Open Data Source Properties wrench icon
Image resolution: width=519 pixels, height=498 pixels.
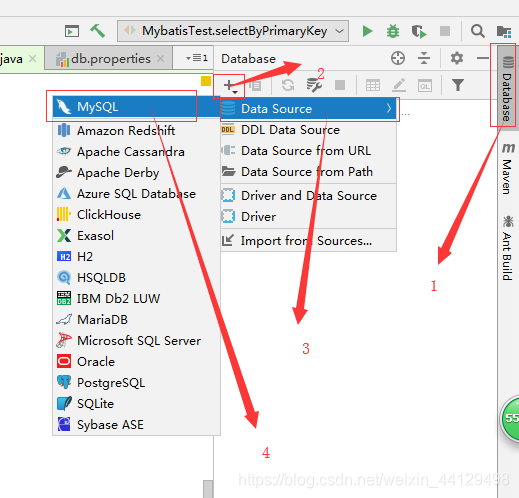coord(314,85)
